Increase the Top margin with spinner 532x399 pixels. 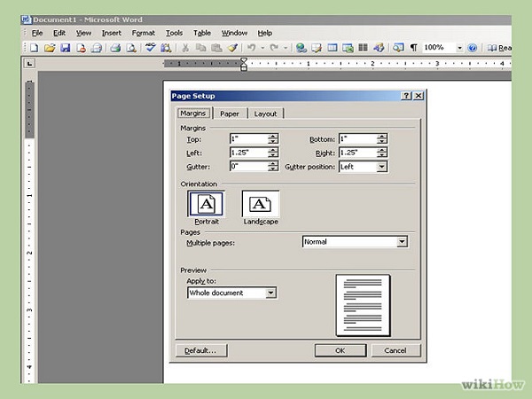(x=273, y=136)
